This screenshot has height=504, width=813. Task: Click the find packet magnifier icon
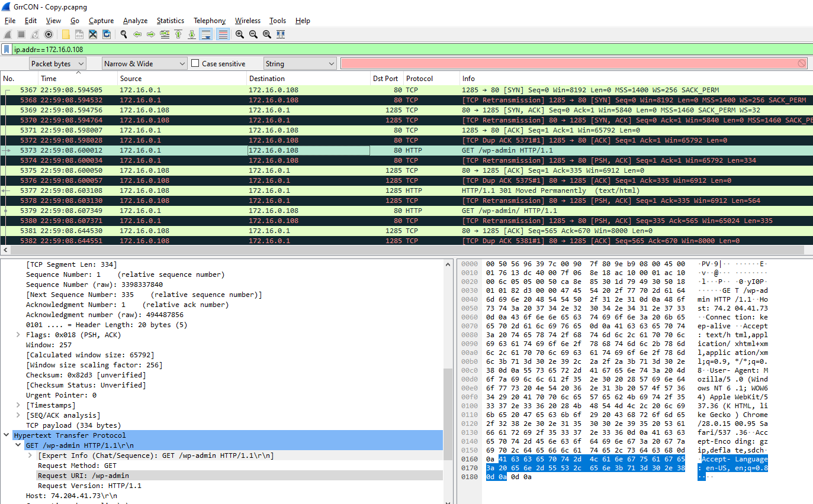124,34
